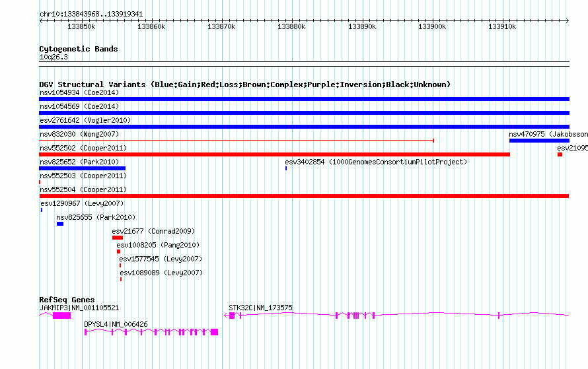Open the STK32C|NM_173575 gene label
The image size is (588, 369).
tap(260, 308)
